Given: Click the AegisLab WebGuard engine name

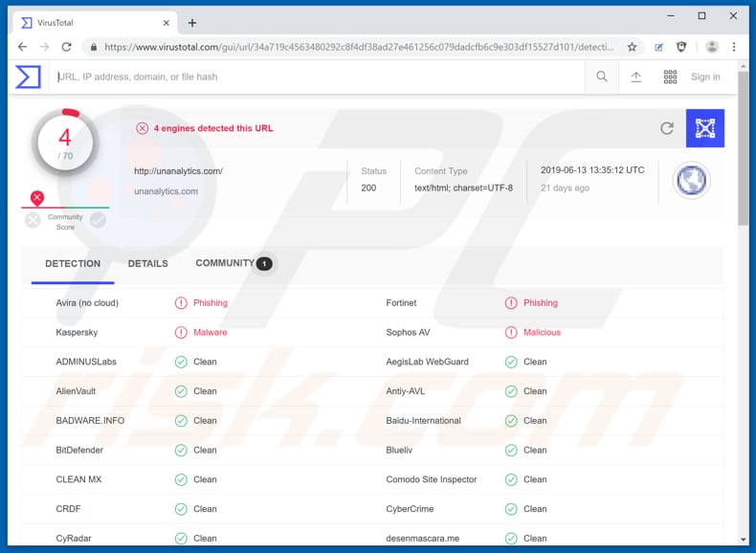Looking at the screenshot, I should 427,362.
